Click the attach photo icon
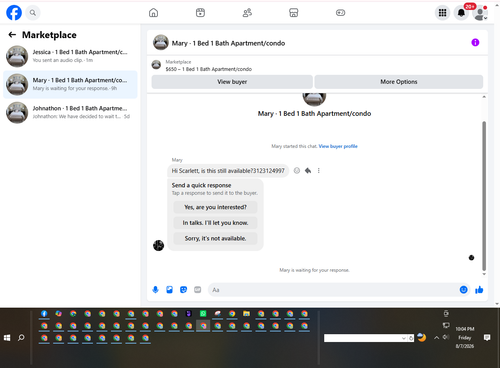The width and height of the screenshot is (500, 368). tap(169, 290)
